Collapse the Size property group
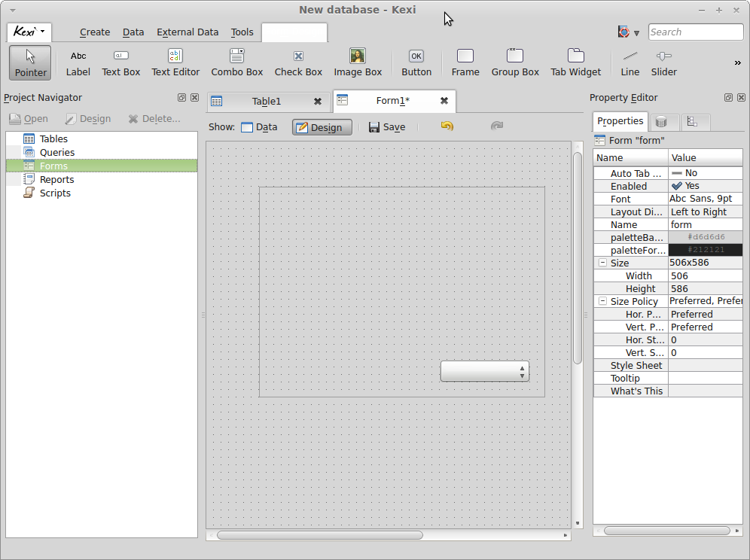This screenshot has height=560, width=750. 602,263
